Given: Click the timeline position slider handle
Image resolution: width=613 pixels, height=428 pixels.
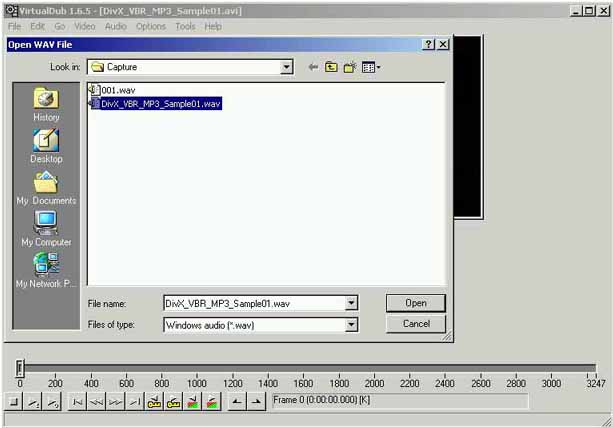Looking at the screenshot, I should 20,368.
